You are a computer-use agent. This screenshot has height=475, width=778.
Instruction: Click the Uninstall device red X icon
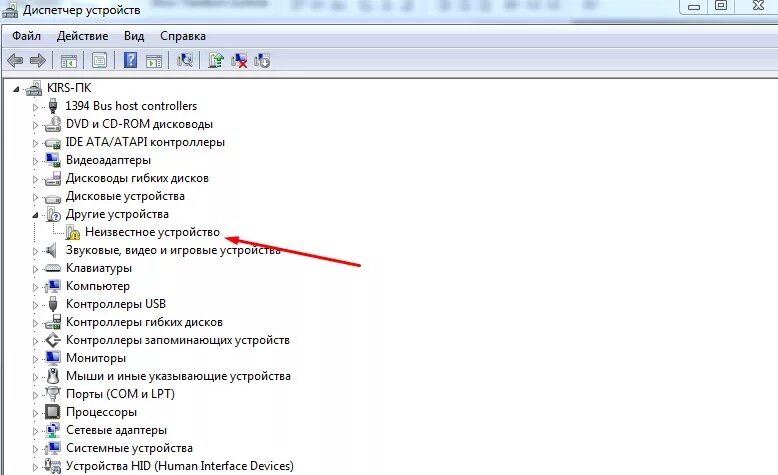click(239, 61)
